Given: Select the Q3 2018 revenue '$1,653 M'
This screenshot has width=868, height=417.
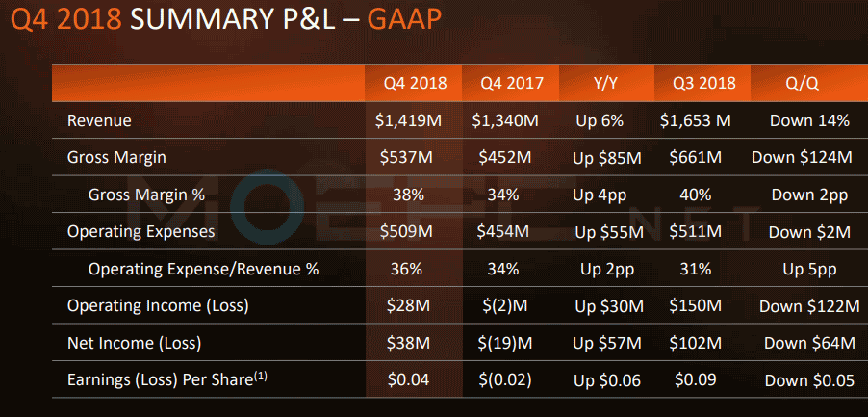Looking at the screenshot, I should pyautogui.click(x=696, y=120).
